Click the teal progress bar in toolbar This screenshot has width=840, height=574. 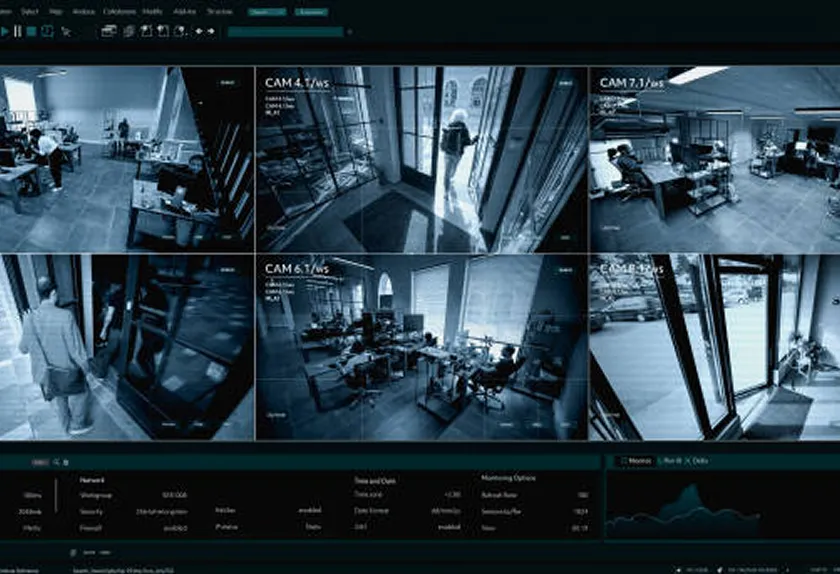pos(286,32)
